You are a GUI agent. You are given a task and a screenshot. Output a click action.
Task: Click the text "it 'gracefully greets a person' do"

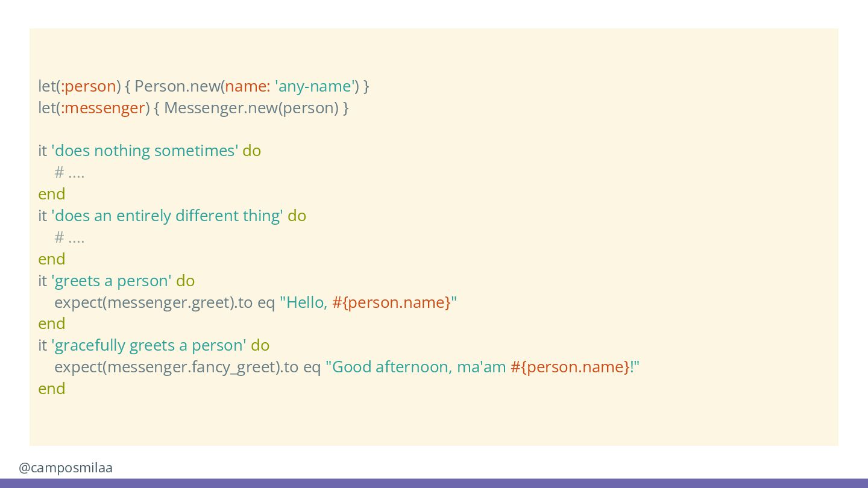[154, 345]
